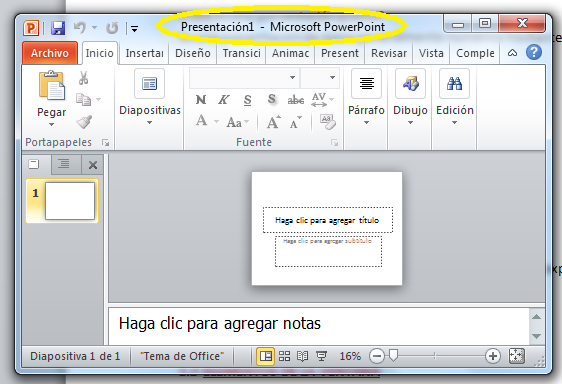Zoom out with the minus button

pos(377,356)
